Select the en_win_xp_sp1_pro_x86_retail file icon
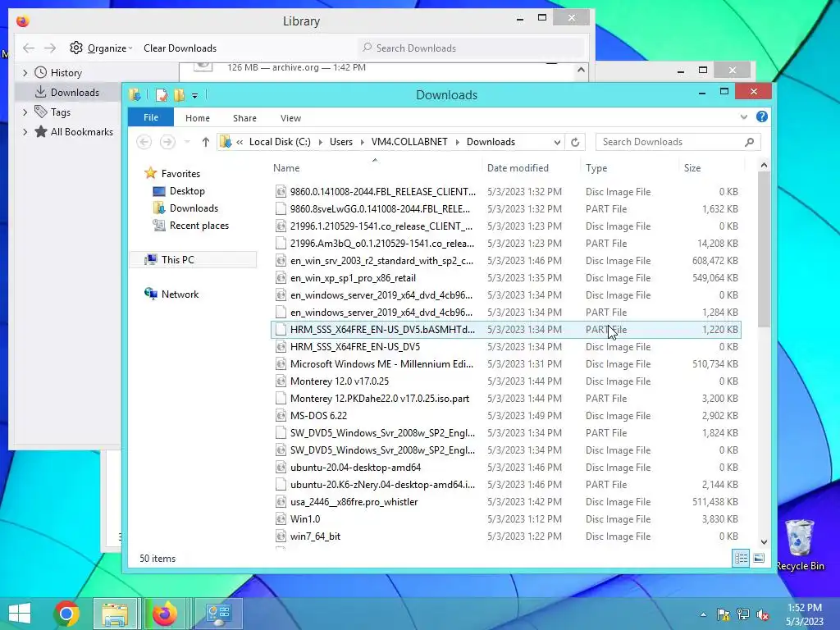Image resolution: width=840 pixels, height=630 pixels. click(281, 278)
